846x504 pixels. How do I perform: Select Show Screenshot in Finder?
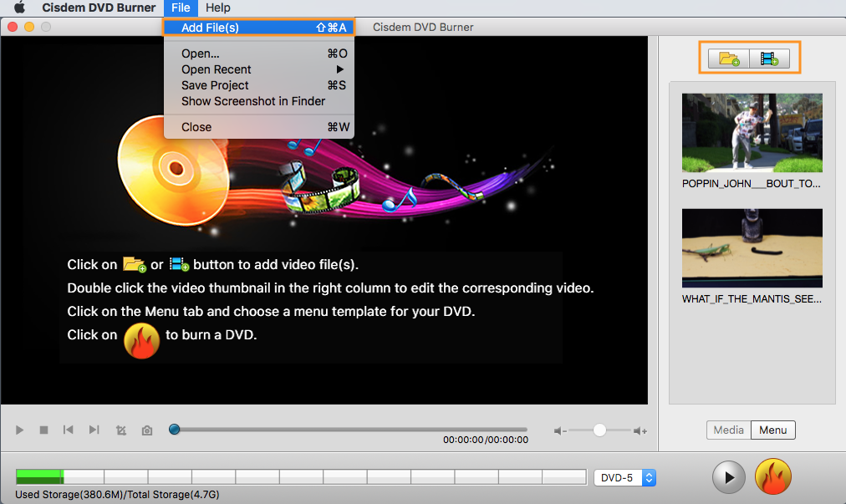(x=259, y=101)
